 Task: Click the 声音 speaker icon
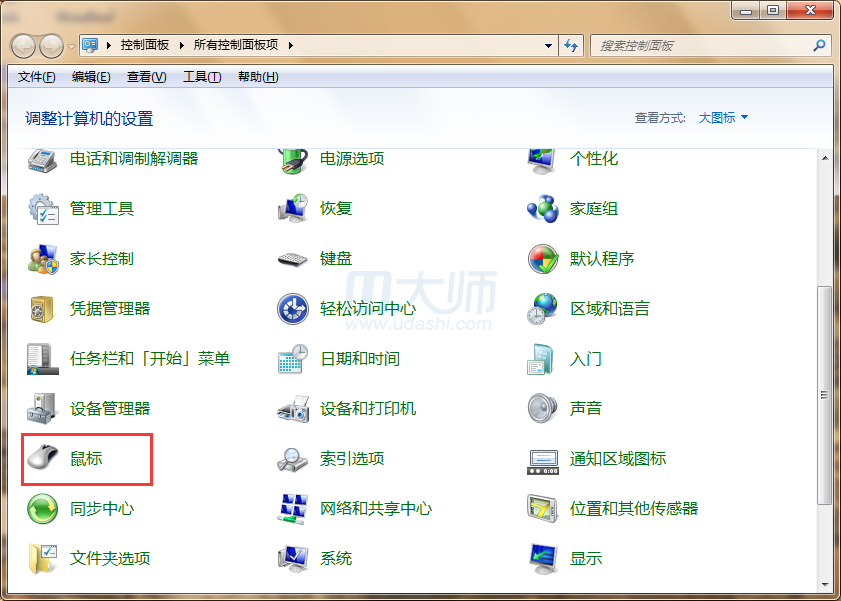pos(542,408)
